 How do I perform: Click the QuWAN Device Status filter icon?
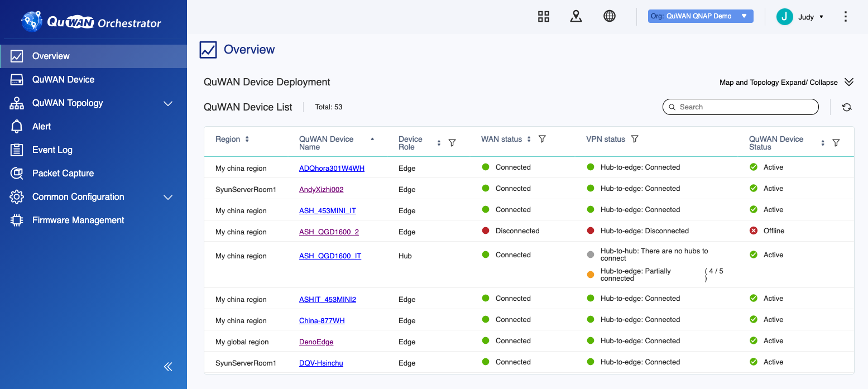click(x=836, y=143)
